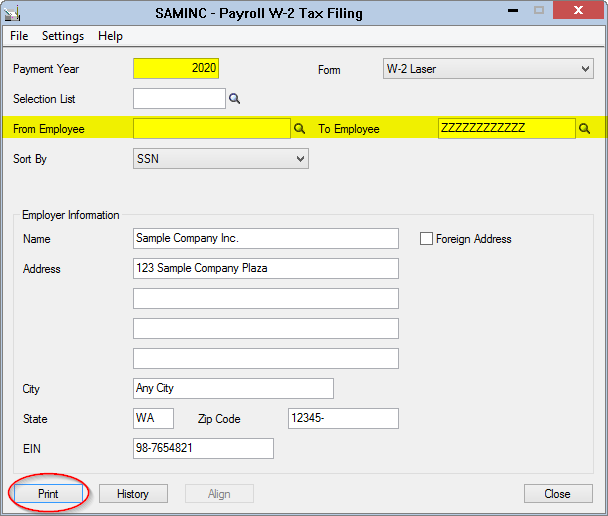This screenshot has width=608, height=516.
Task: Click the To Employee ZZZZZZZZZZZZ field
Action: pyautogui.click(x=506, y=128)
